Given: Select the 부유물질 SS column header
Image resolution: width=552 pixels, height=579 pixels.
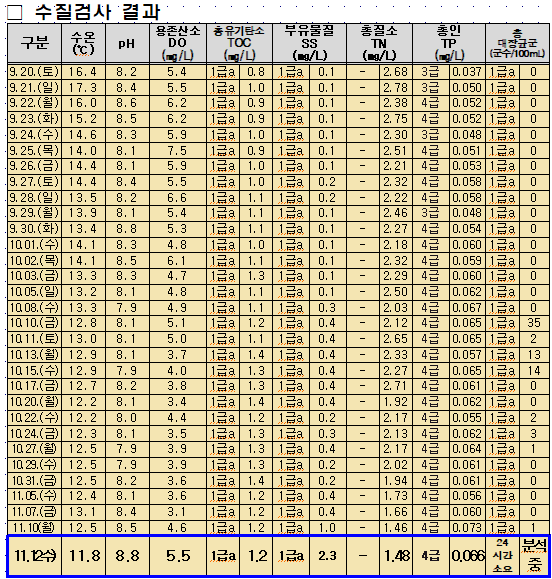Looking at the screenshot, I should click(x=309, y=43).
